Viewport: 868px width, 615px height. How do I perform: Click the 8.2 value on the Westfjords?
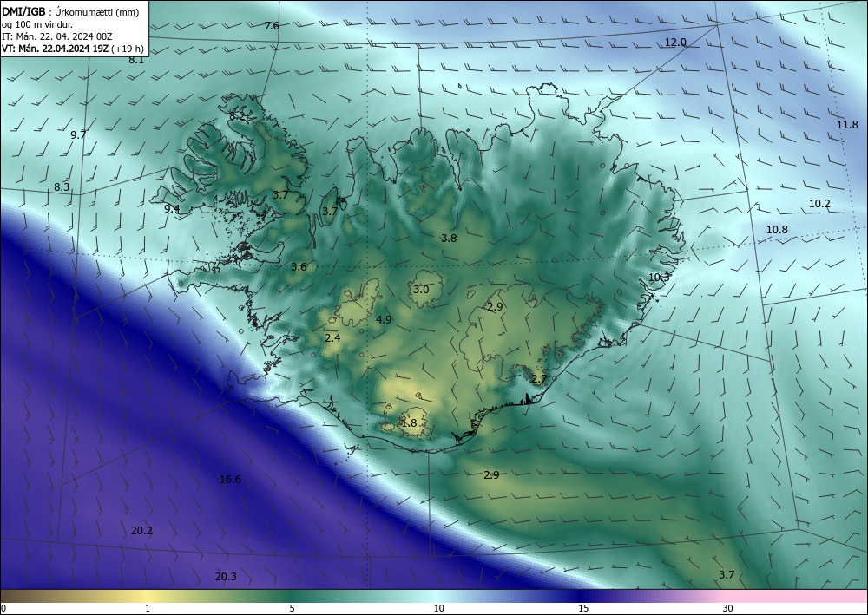[236, 116]
